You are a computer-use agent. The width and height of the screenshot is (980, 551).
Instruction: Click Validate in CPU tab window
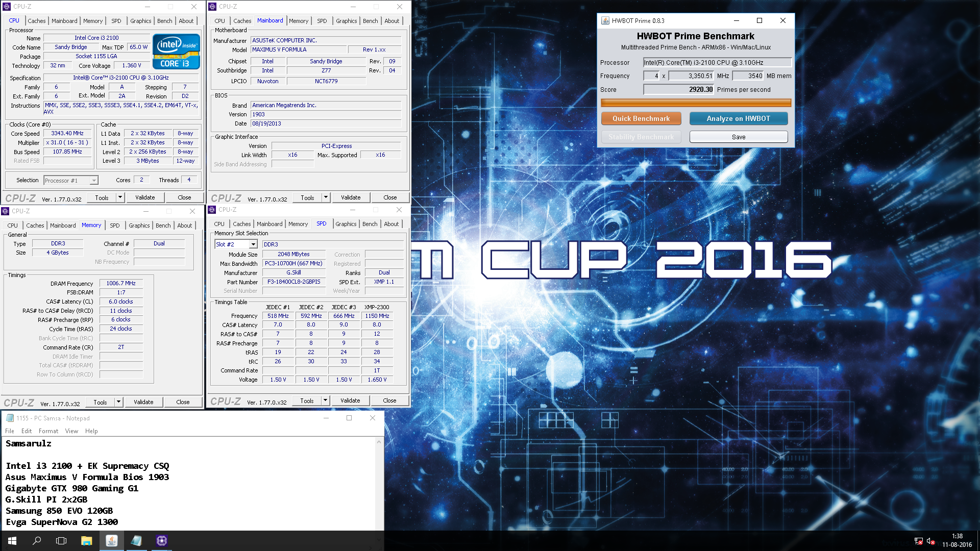tap(145, 197)
